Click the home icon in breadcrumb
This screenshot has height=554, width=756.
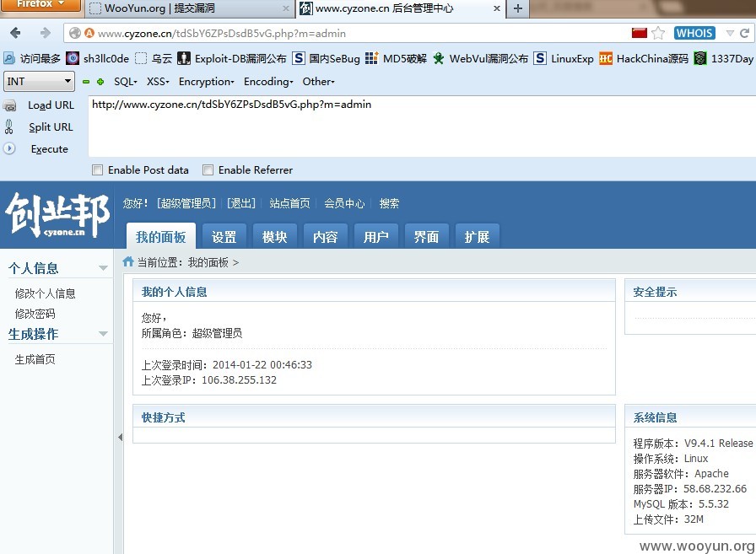tap(127, 261)
